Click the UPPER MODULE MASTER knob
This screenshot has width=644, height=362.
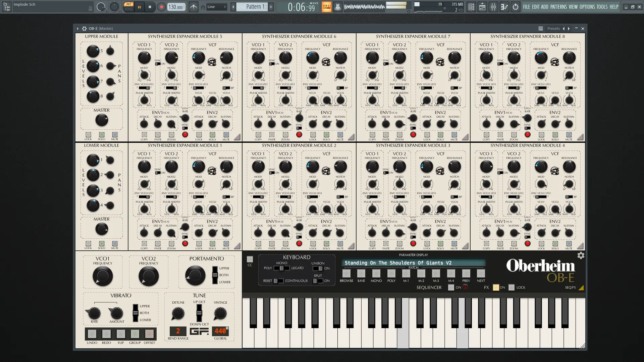102,120
